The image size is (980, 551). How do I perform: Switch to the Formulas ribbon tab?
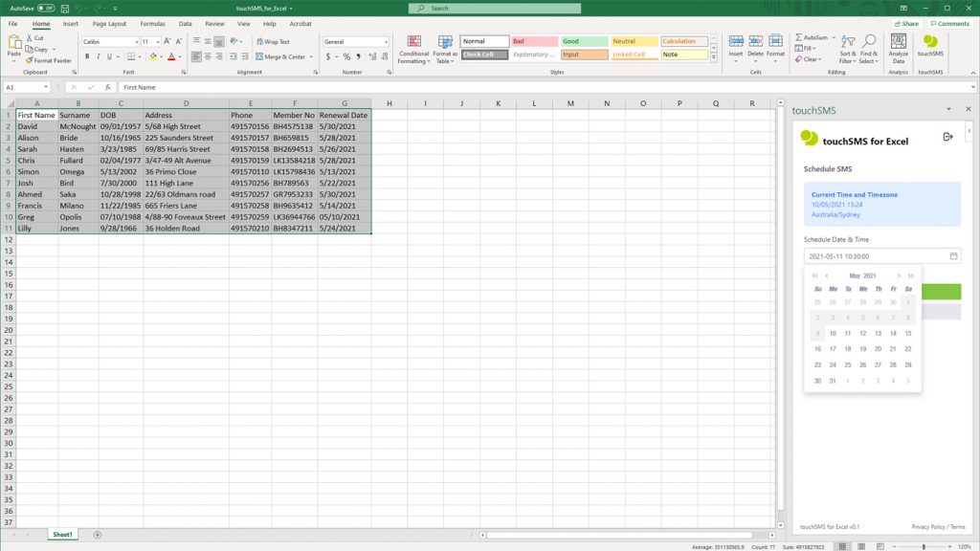(x=151, y=24)
